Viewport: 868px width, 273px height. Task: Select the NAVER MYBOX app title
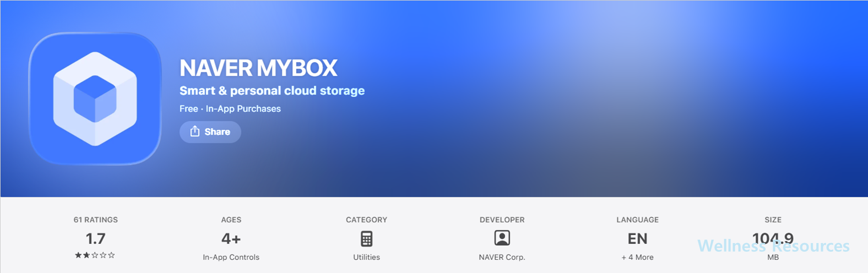tap(258, 68)
